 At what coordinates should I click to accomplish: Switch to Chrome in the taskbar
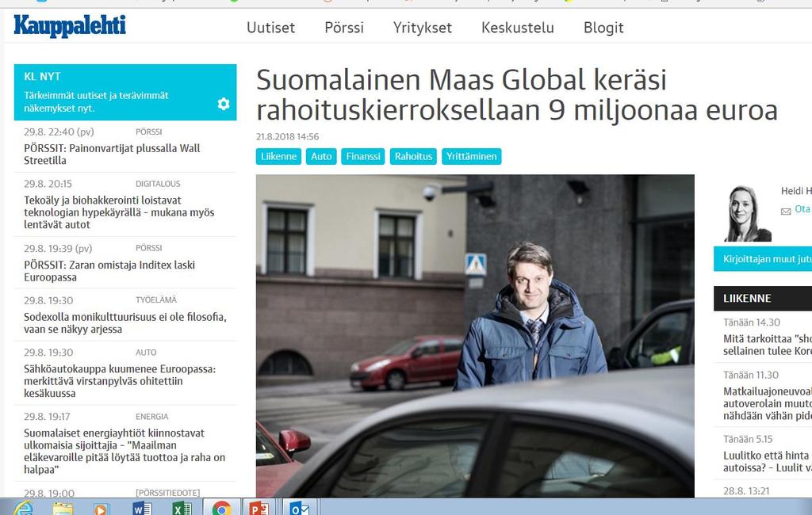pos(222,509)
